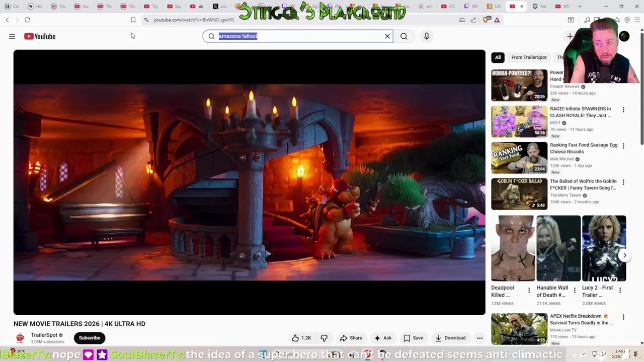Screen dimensions: 644x362
Task: Open Ranking Fast Food video thumbnail
Action: [519, 157]
